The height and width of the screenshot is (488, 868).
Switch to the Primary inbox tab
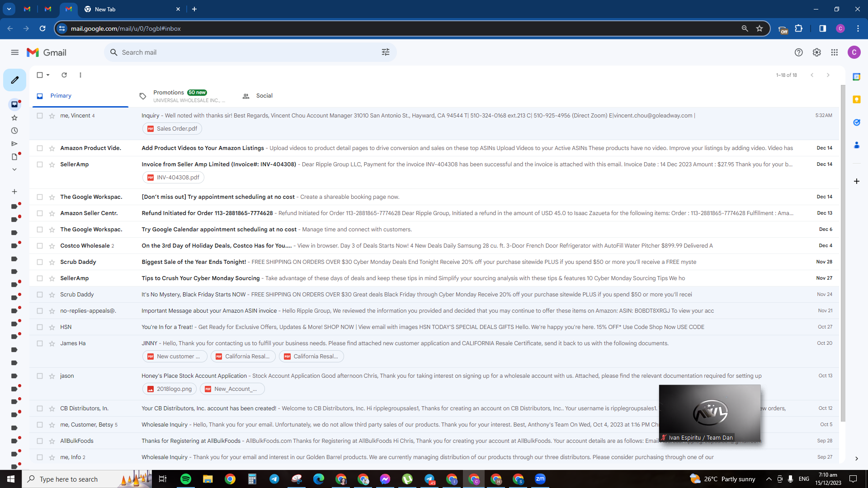click(80, 96)
